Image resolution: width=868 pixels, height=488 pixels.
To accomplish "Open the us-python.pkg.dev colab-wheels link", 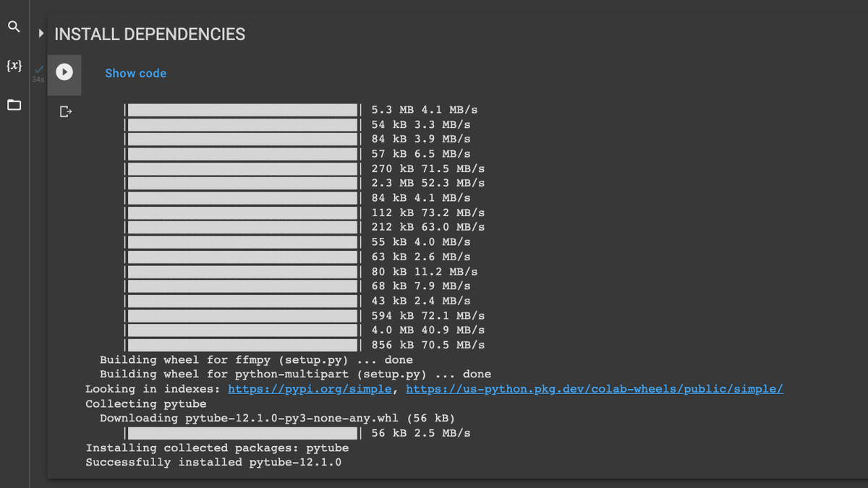I will pos(595,389).
